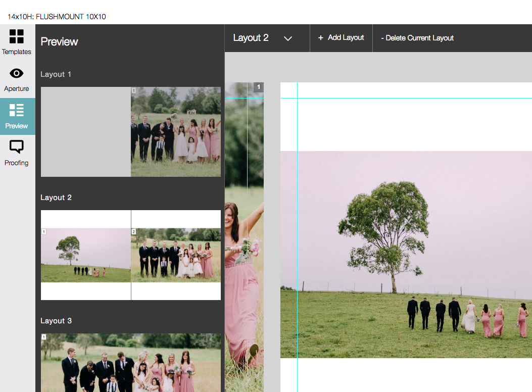Select the Preview list icon in sidebar
532x392 pixels.
17,111
